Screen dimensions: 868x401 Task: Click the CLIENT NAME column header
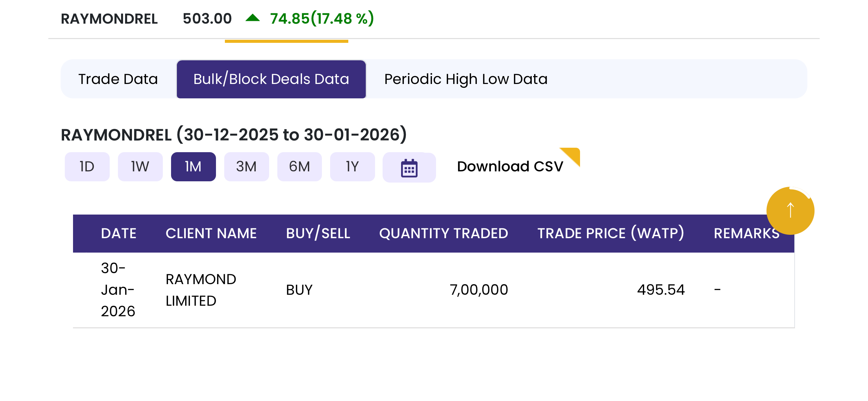coord(211,233)
